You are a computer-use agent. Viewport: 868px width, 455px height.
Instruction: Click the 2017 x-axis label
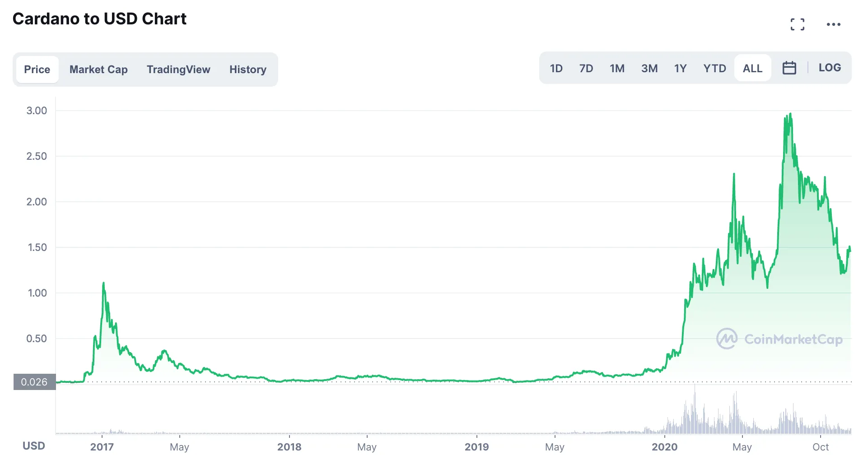pyautogui.click(x=102, y=447)
